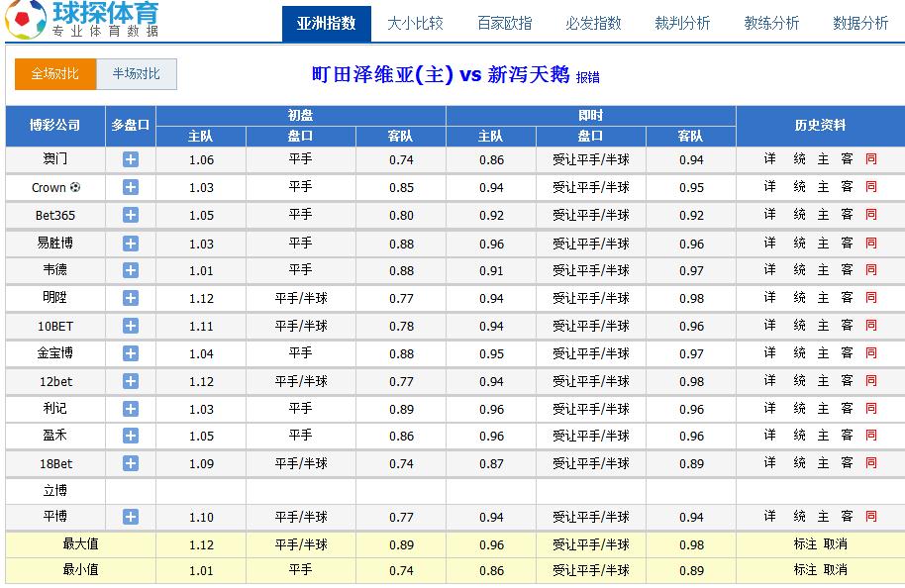Click 澳门 initial home odds 1.06
Viewport: 905px width, 588px height.
[201, 159]
